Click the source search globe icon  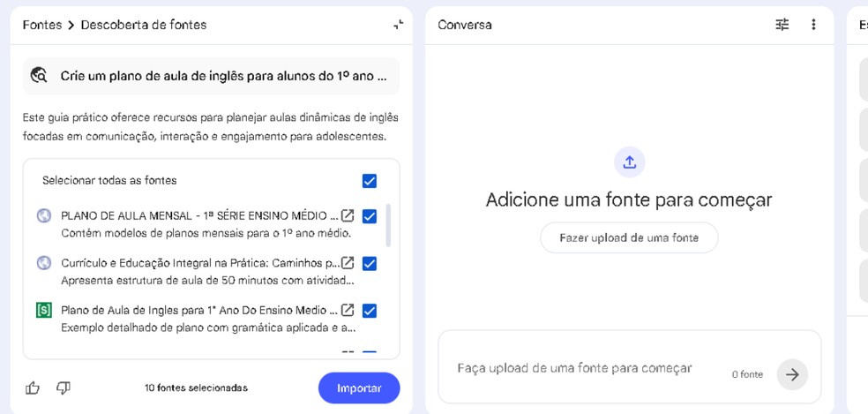click(x=39, y=75)
